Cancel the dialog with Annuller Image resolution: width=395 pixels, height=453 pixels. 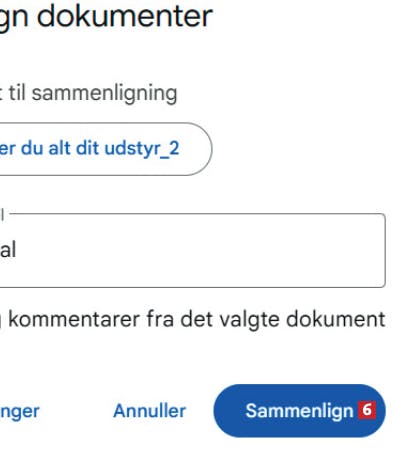coord(149,411)
